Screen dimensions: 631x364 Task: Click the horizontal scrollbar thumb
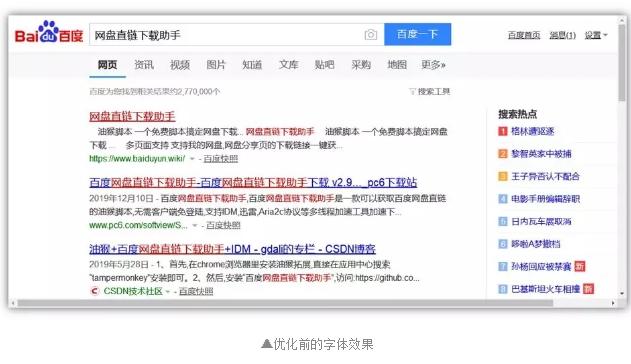[285, 303]
